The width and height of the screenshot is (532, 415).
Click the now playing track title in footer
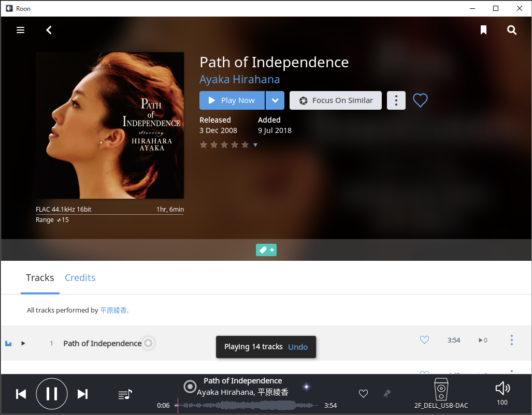[x=243, y=381]
